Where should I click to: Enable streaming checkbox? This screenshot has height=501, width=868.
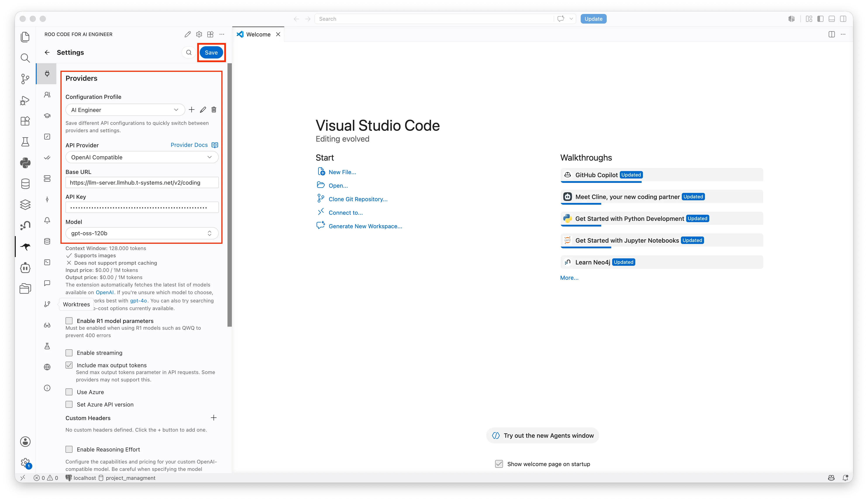coord(69,353)
